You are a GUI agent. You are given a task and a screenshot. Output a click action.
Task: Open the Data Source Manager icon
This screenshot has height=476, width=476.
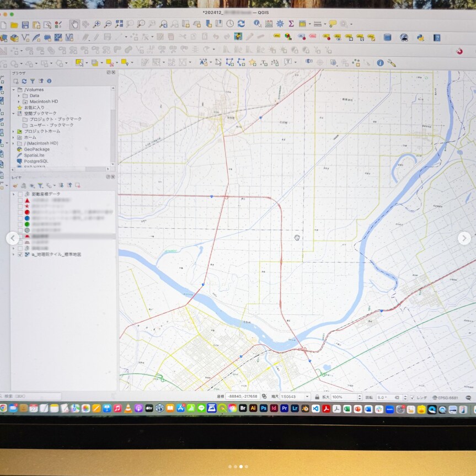(x=4, y=38)
